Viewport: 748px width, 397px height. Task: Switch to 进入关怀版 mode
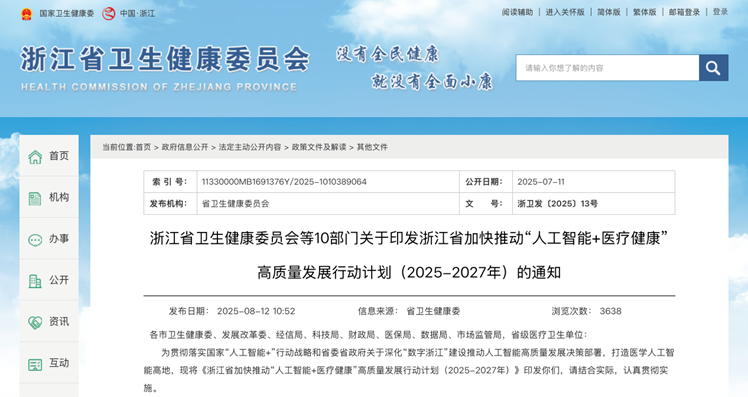[565, 12]
